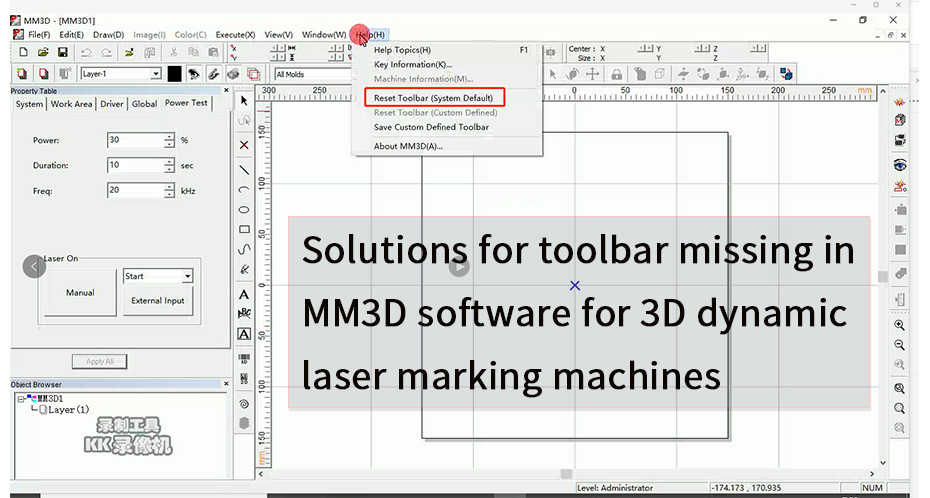This screenshot has width=930, height=498.
Task: Select the boxed Text (framed A) tool
Action: [x=244, y=334]
